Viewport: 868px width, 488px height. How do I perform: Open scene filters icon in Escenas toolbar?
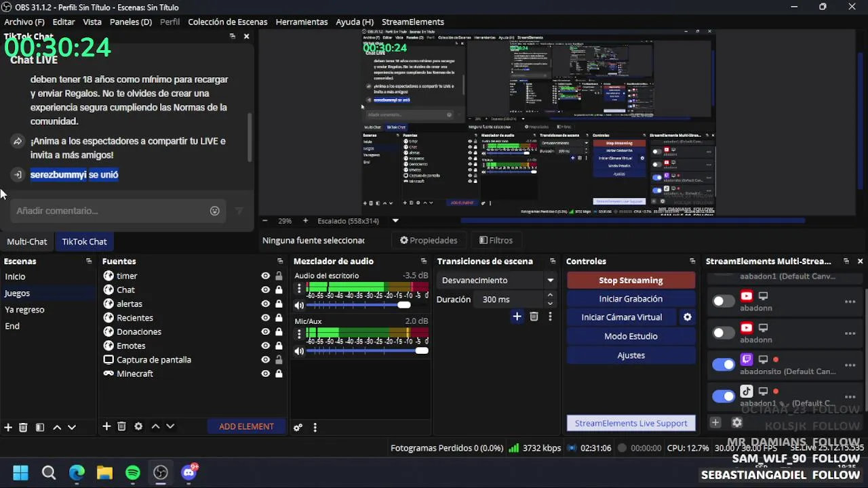coord(40,427)
